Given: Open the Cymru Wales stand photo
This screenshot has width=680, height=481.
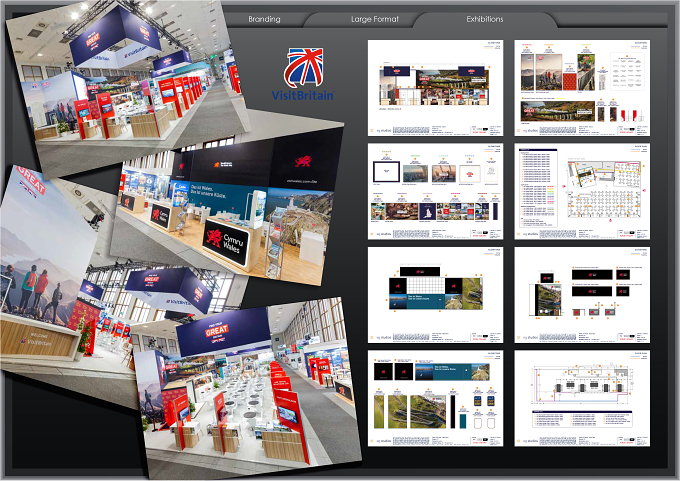Looking at the screenshot, I should pos(226,204).
